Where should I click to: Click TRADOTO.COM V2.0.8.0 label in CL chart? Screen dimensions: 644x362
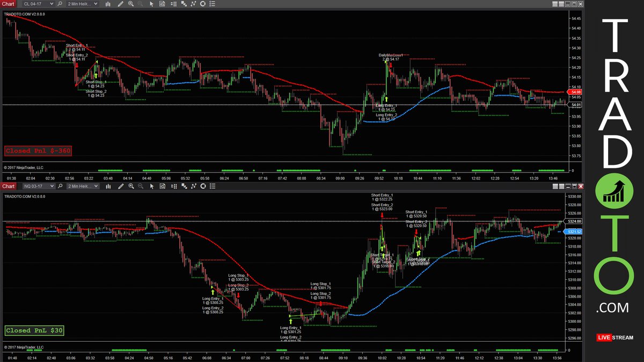tap(25, 14)
